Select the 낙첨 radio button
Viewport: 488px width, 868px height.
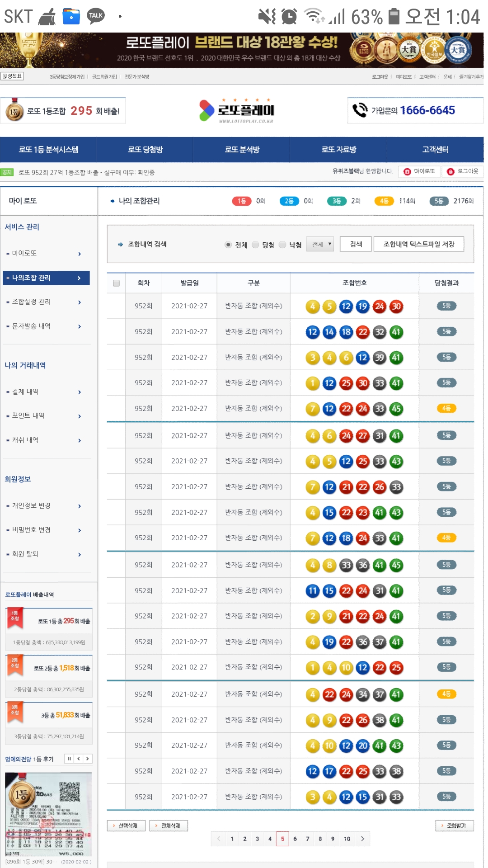282,245
